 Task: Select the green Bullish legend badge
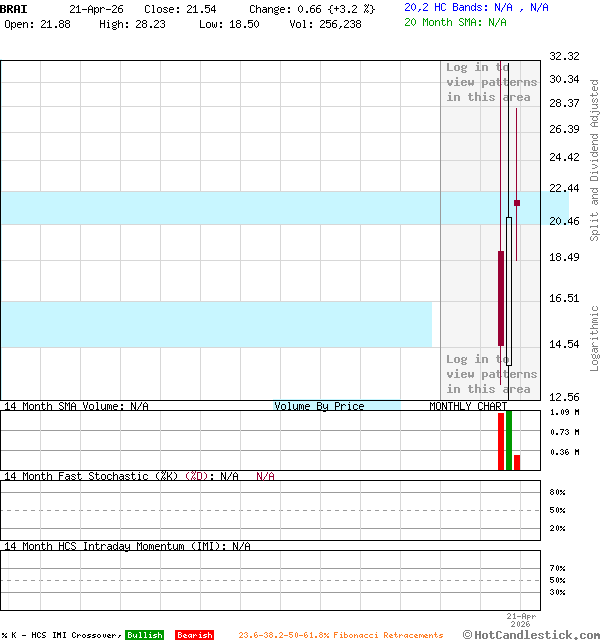tap(144, 635)
